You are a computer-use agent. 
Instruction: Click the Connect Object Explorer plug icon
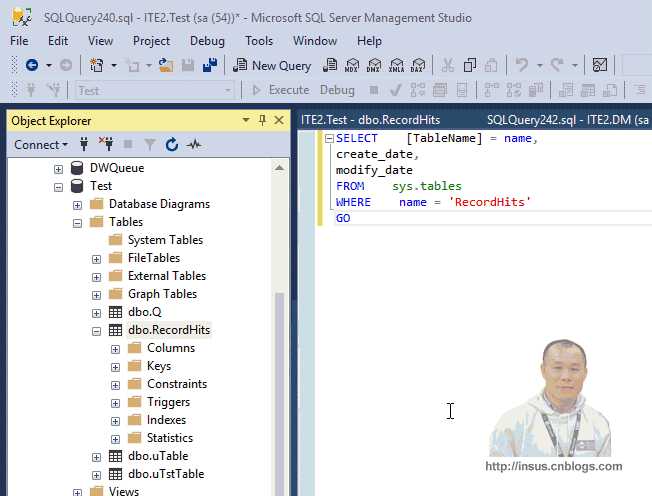[x=84, y=144]
